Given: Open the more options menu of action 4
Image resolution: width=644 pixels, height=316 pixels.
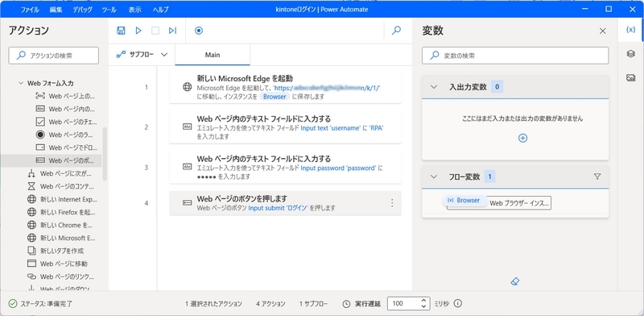Looking at the screenshot, I should (392, 203).
